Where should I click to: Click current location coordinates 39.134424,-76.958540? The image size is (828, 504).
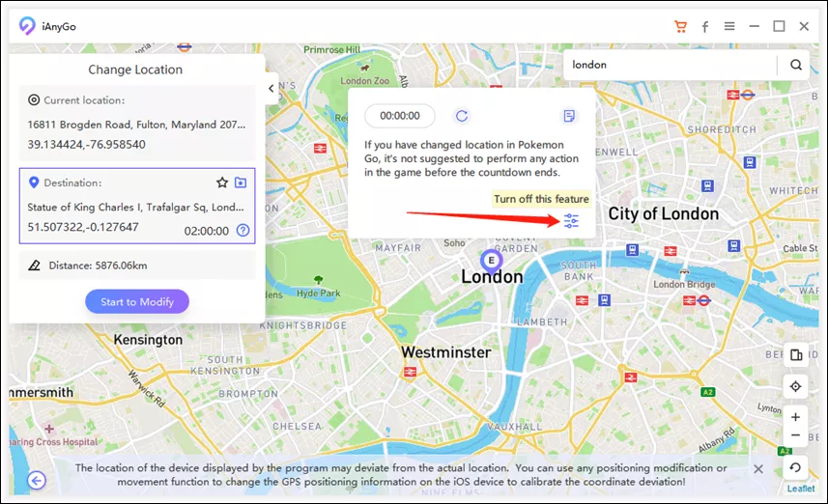pyautogui.click(x=87, y=144)
